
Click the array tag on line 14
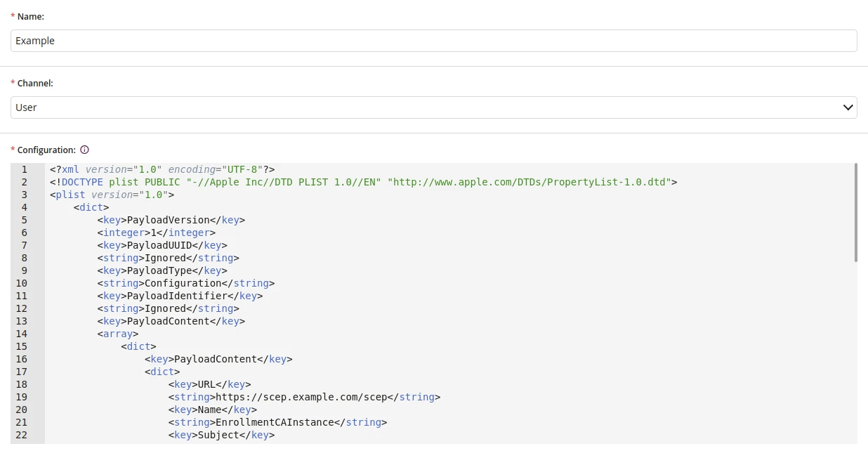118,334
